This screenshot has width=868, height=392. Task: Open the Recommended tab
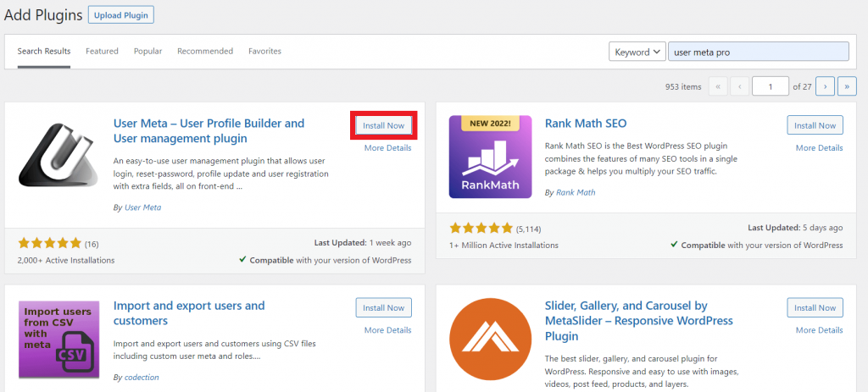205,51
